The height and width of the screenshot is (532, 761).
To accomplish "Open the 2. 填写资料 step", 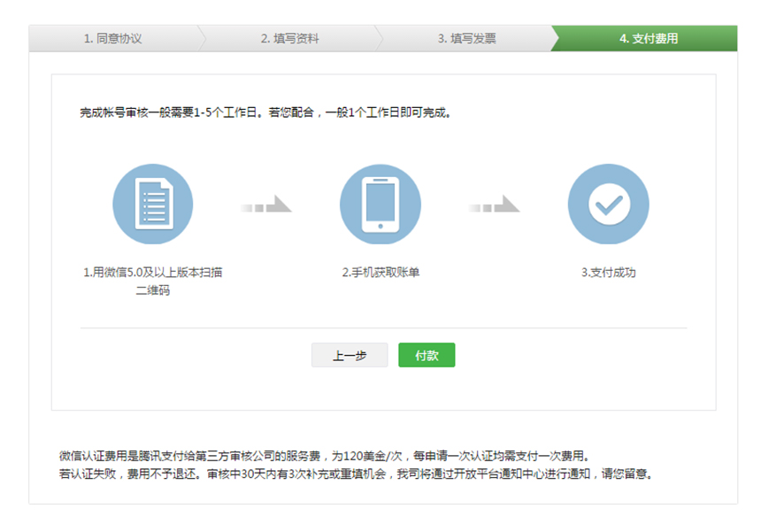I will click(x=289, y=39).
